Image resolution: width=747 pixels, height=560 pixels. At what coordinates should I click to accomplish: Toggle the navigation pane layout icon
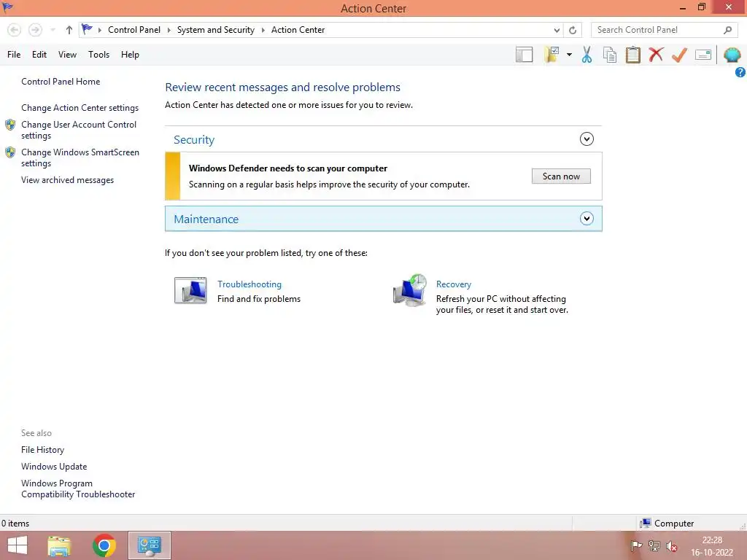click(524, 55)
